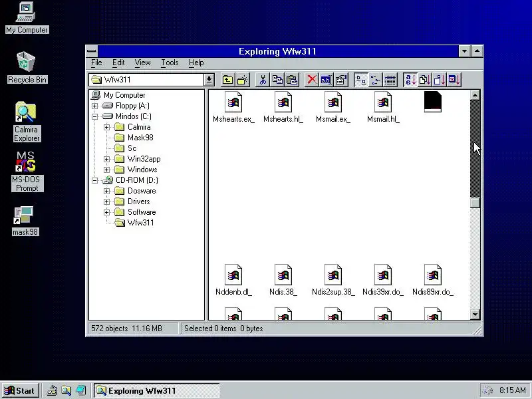
Task: Select the Ndis.38_ file
Action: click(283, 280)
